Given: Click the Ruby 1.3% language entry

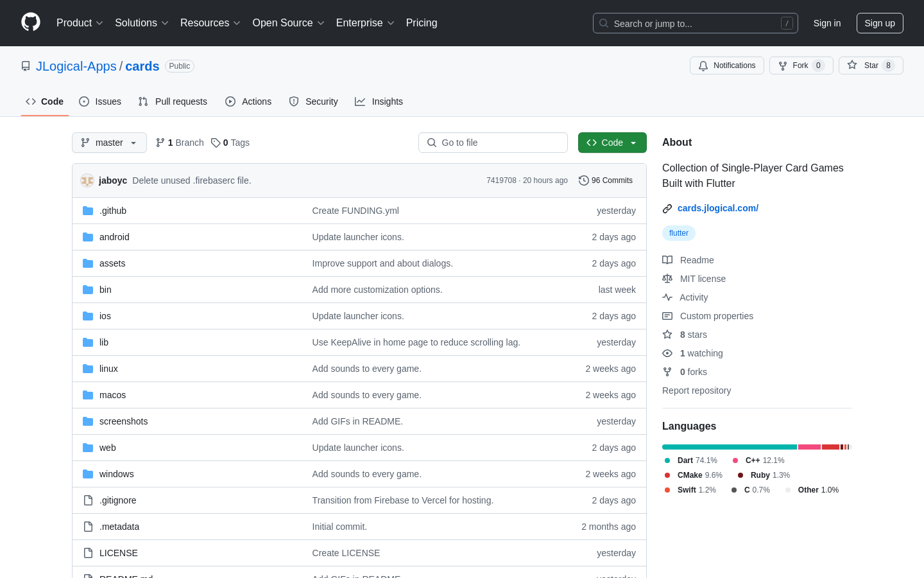Looking at the screenshot, I should (x=764, y=475).
